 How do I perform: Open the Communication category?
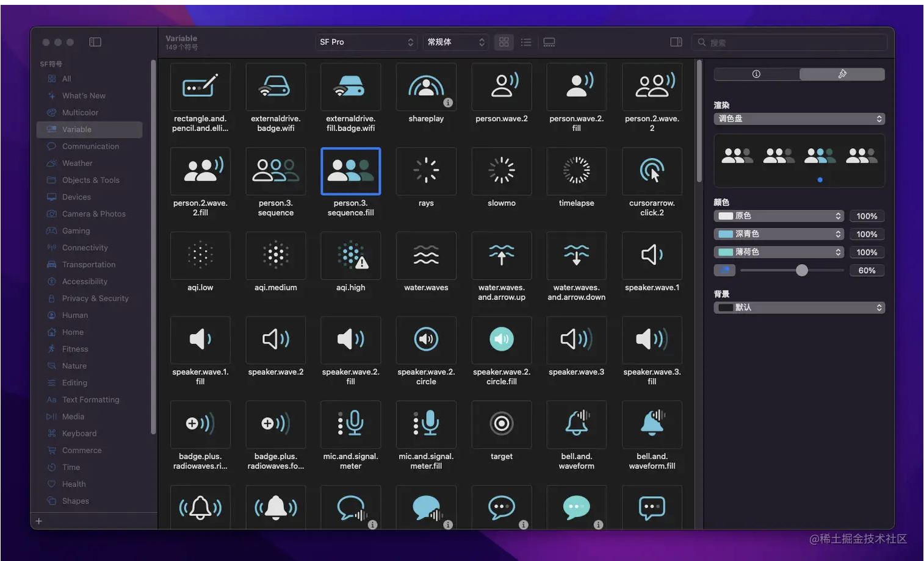coord(89,146)
